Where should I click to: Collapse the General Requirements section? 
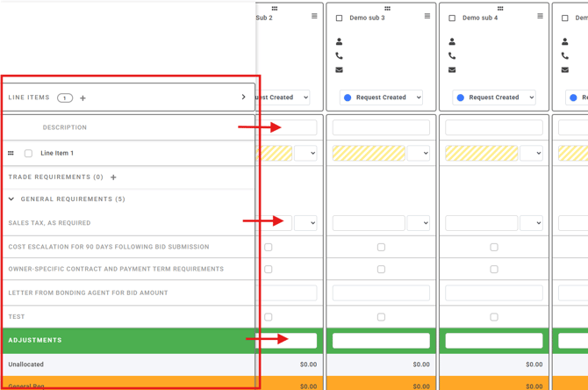tap(11, 199)
